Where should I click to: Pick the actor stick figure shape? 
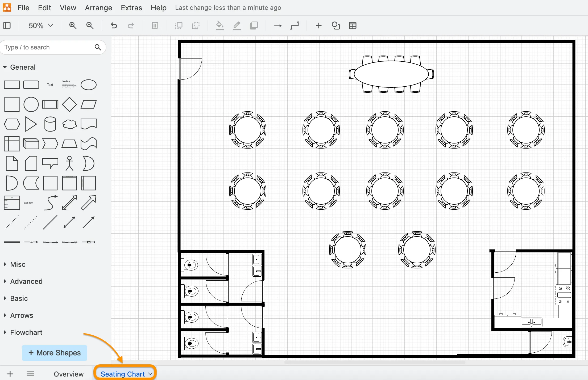(69, 163)
